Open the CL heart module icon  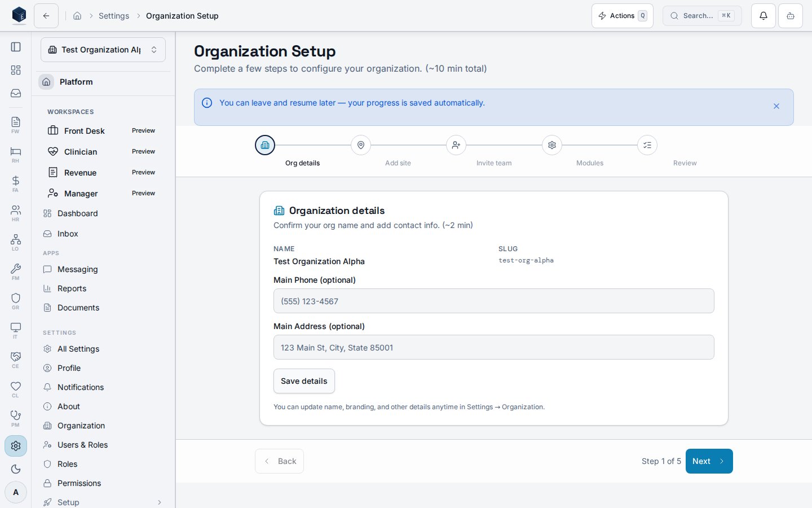[x=16, y=389]
